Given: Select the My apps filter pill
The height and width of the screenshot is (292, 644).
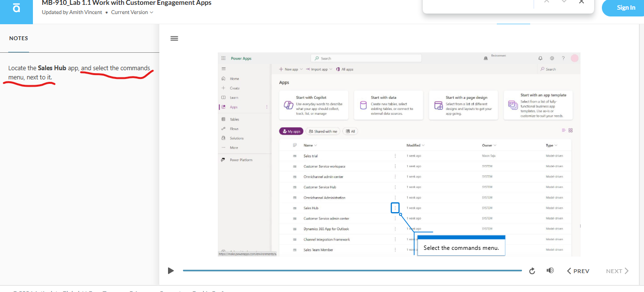Looking at the screenshot, I should [x=291, y=131].
